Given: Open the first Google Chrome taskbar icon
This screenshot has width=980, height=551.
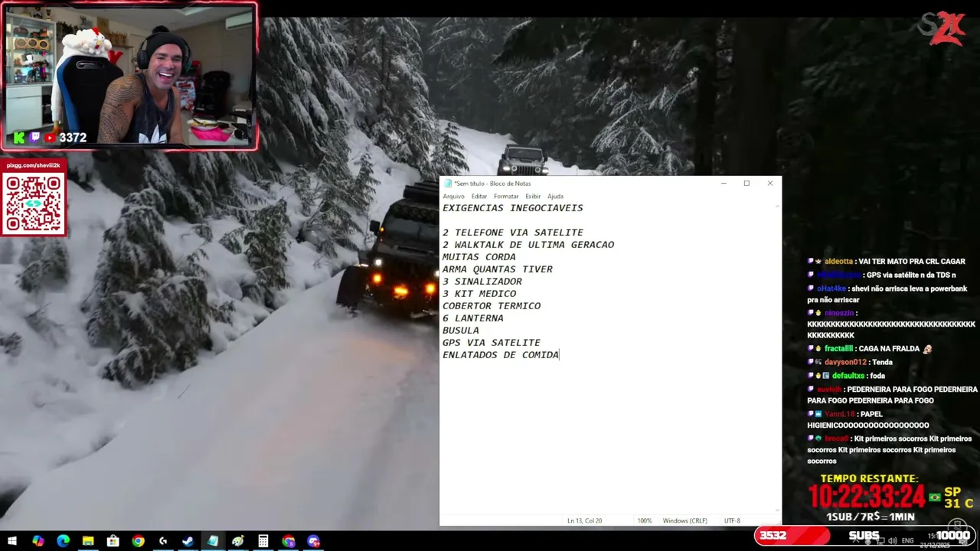Looking at the screenshot, I should [x=138, y=541].
